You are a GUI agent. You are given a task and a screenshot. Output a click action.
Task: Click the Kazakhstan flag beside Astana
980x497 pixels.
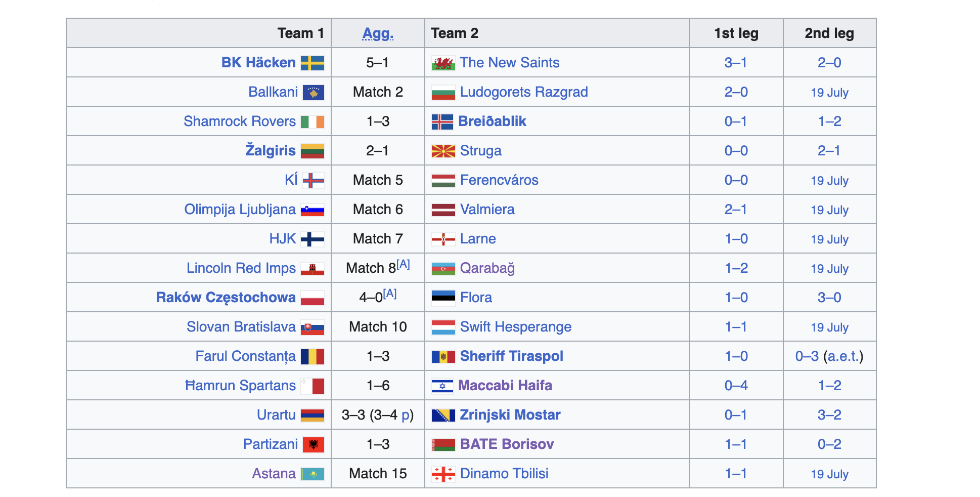click(312, 474)
